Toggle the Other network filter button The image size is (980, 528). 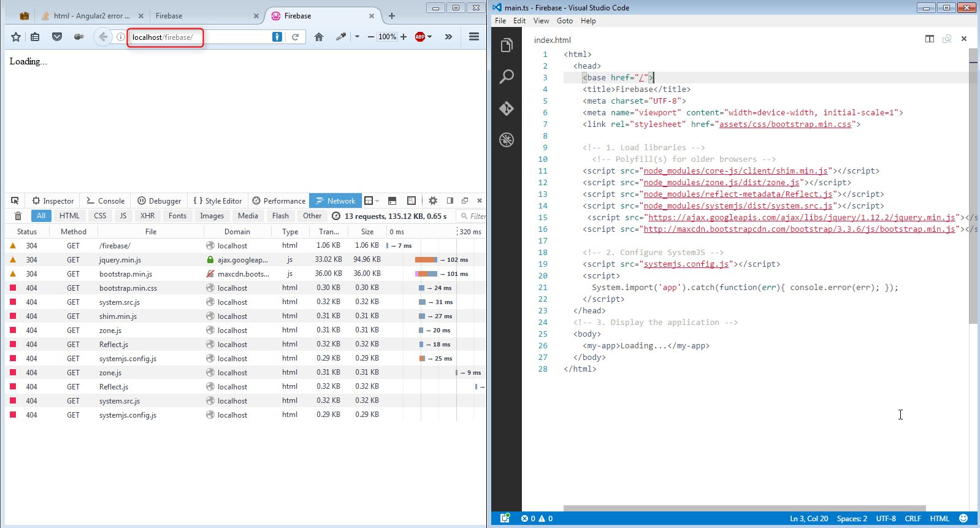[x=312, y=216]
